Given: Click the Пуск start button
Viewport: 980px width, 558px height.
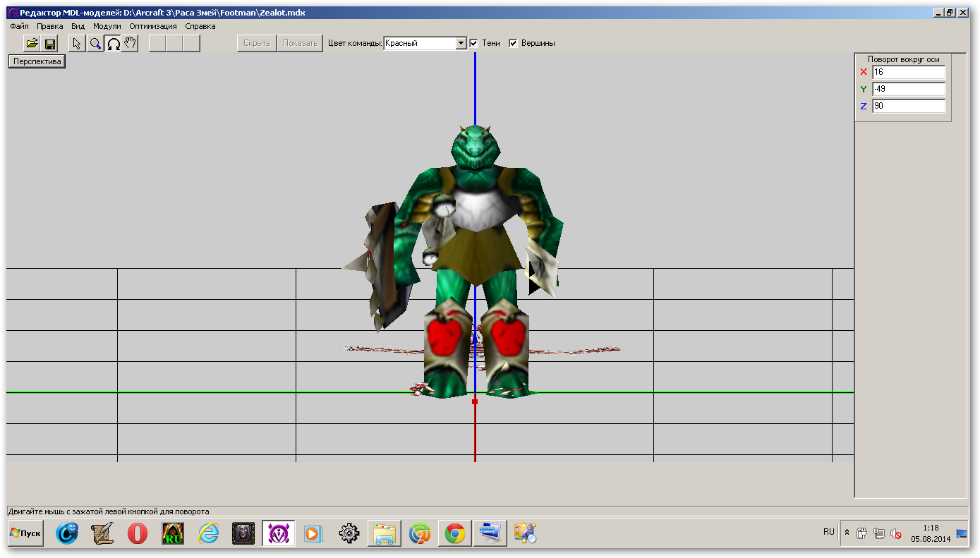Looking at the screenshot, I should [25, 533].
